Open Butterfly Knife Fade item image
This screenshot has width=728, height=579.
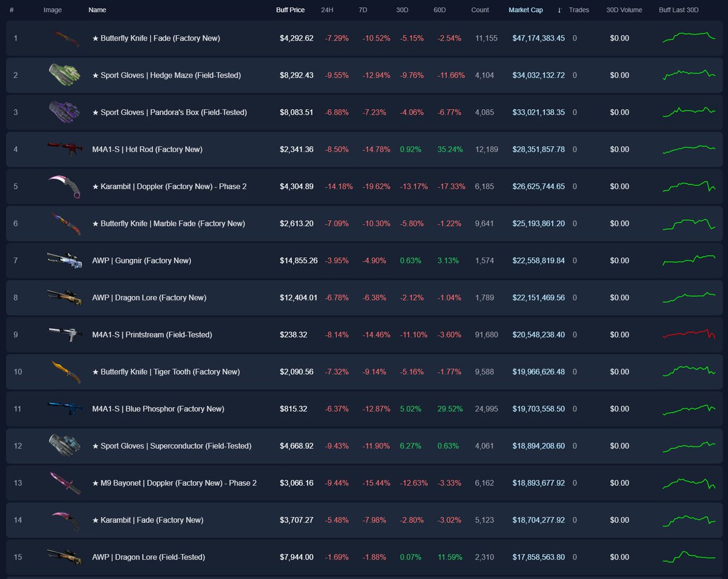[x=64, y=38]
